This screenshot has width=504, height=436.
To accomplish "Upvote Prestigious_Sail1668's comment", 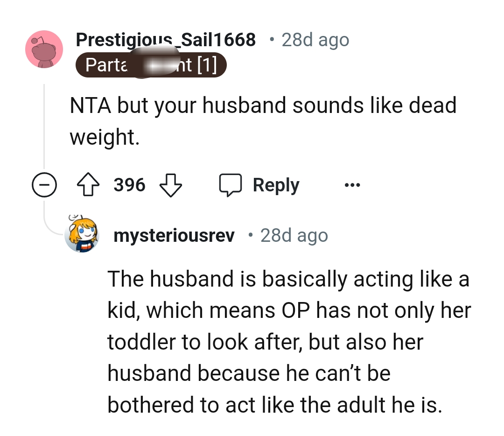I will pos(88,184).
